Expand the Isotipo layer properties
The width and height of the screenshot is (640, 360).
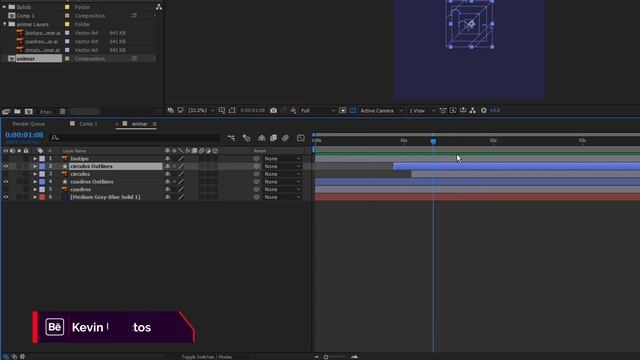[x=35, y=158]
